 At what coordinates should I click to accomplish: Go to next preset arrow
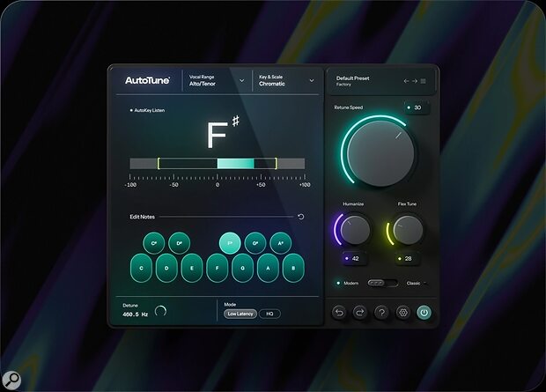click(415, 81)
